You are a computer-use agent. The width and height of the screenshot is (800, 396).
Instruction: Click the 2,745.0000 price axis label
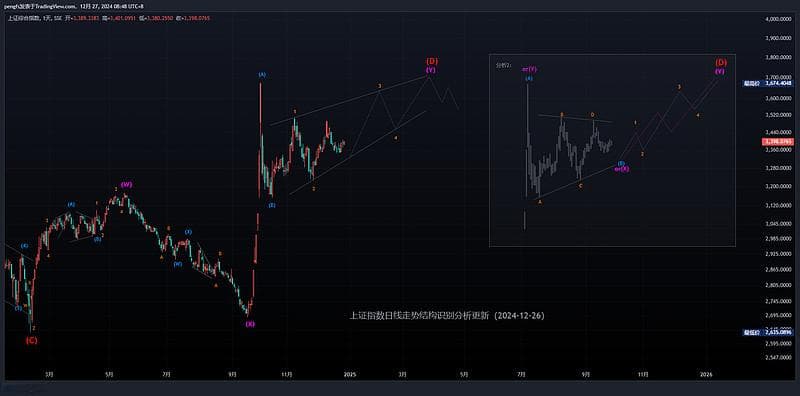click(779, 302)
